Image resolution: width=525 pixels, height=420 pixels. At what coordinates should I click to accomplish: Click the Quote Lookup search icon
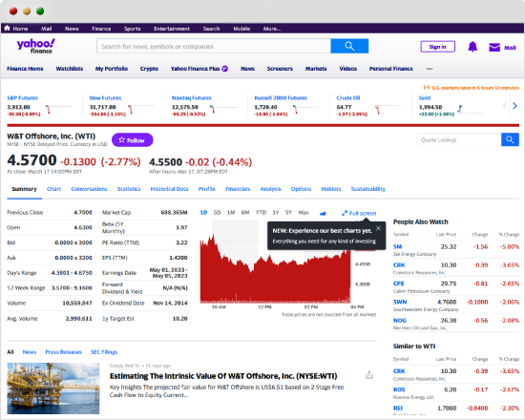coord(510,139)
